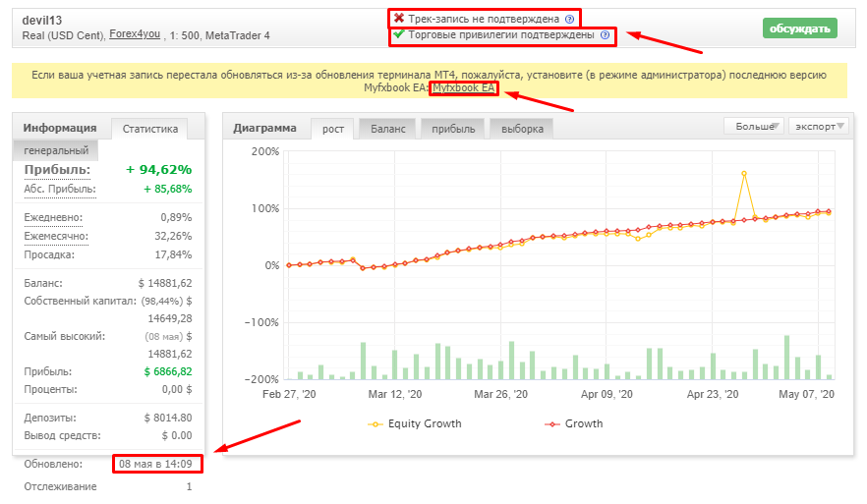Click the 'Отслеживание' row label
Viewport: 867px width, 504px height.
(x=60, y=487)
